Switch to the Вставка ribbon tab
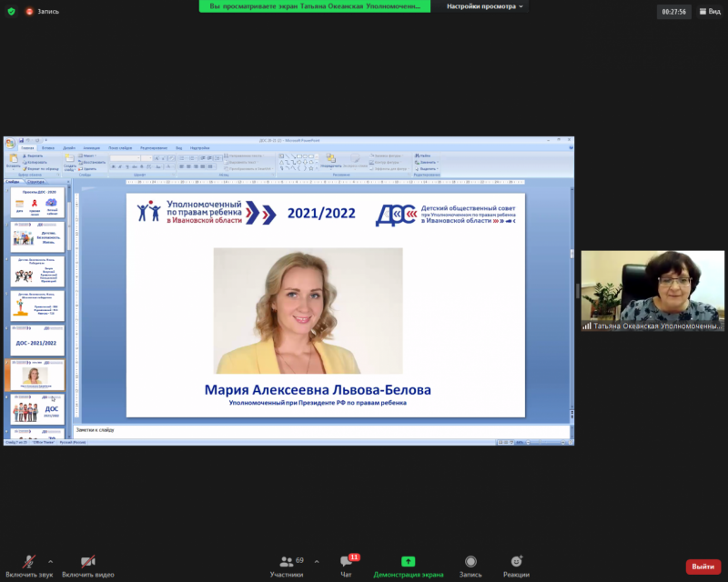This screenshot has width=728, height=582. click(47, 148)
